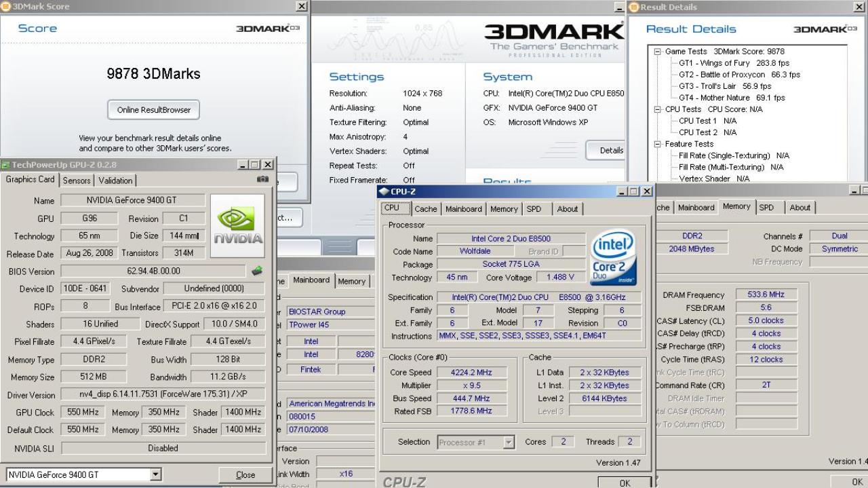Select GT1 - Wings of Fury result row
The width and height of the screenshot is (868, 488).
734,63
